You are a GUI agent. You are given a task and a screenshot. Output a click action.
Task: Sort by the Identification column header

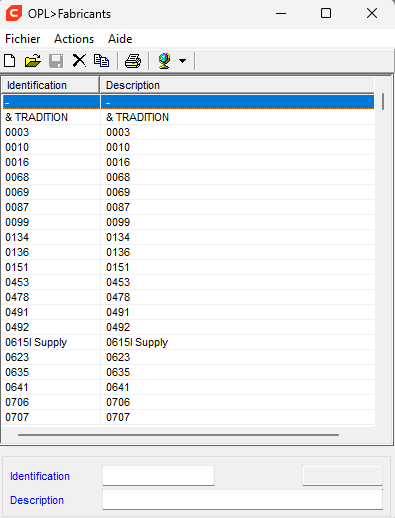(x=50, y=85)
